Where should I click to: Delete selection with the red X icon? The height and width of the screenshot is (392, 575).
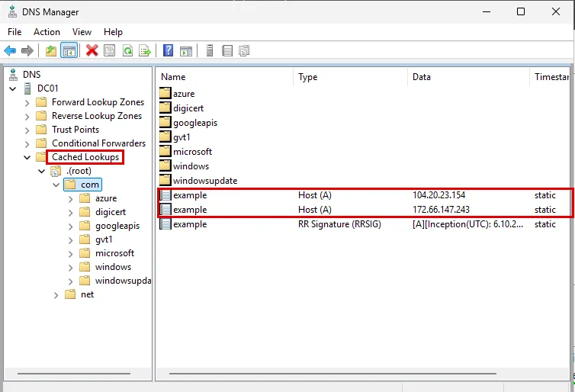[92, 50]
